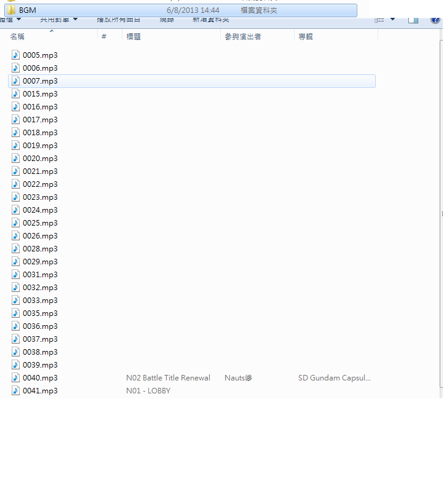Screen dimensions: 444x504
Task: Select the file name 0041.mp3
Action: point(40,391)
